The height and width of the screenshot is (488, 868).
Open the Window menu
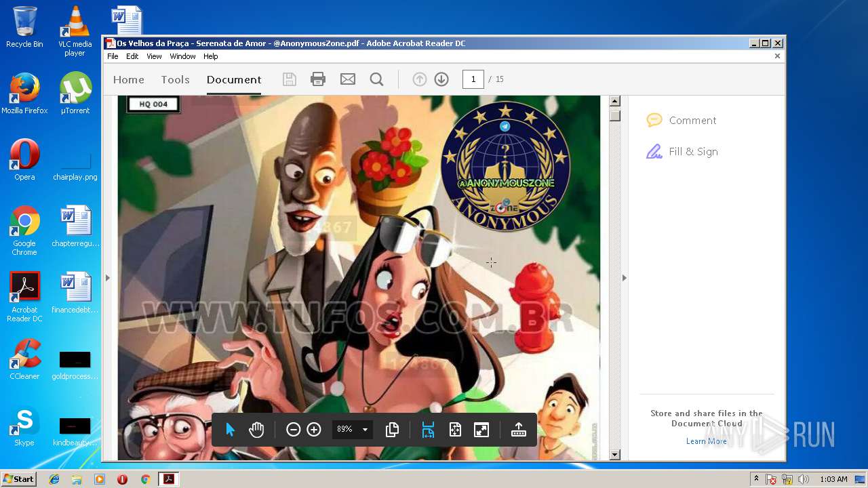[182, 56]
